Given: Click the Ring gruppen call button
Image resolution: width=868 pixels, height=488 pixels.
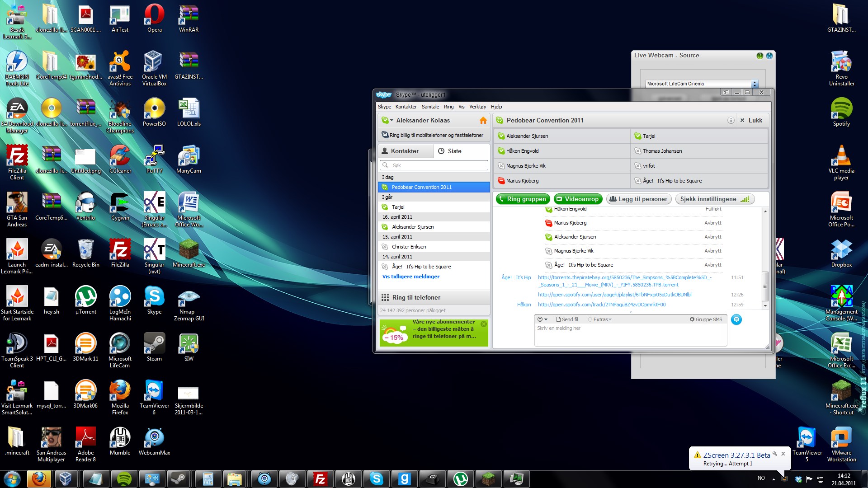Looking at the screenshot, I should click(x=523, y=199).
